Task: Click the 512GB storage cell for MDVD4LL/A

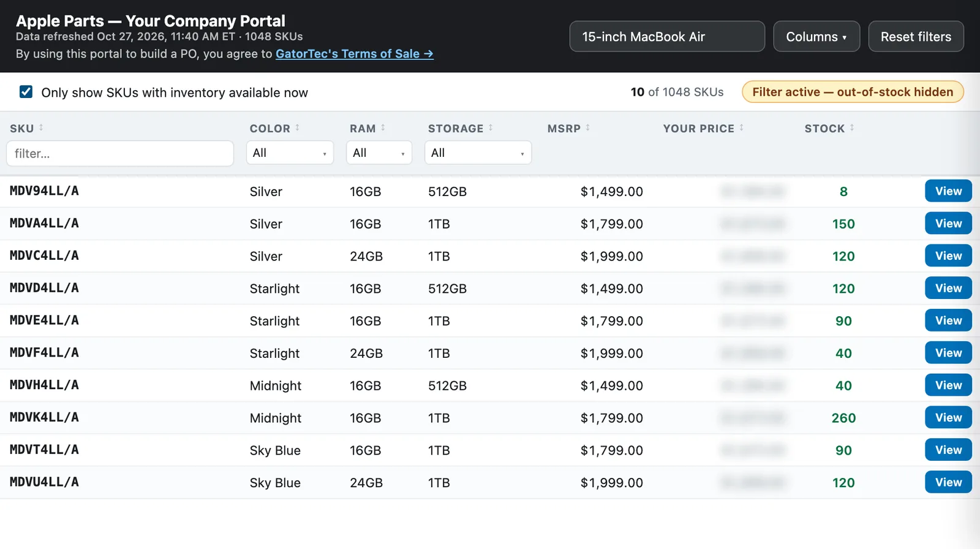Action: (x=447, y=289)
